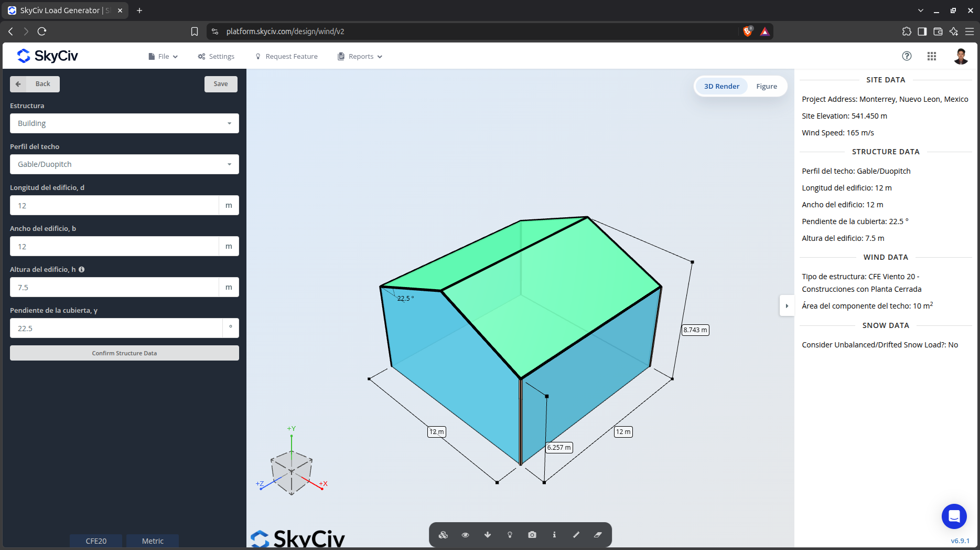Viewport: 980px width, 550px height.
Task: Click the Save button
Action: (221, 84)
